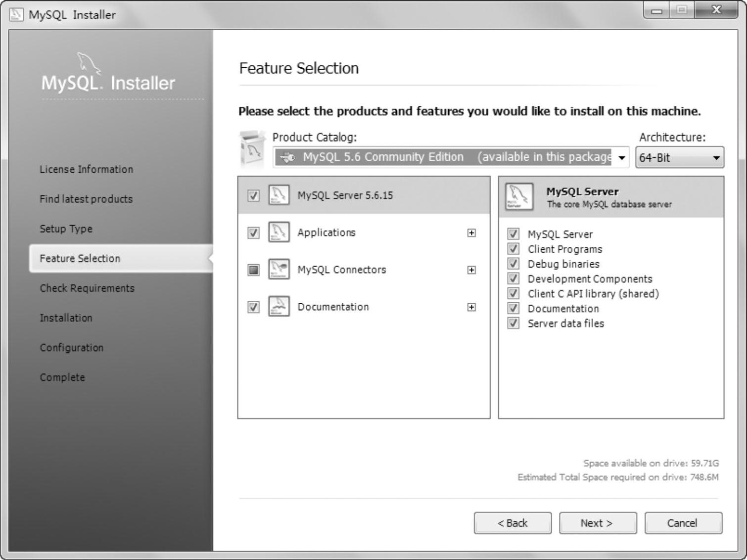Image resolution: width=747 pixels, height=560 pixels.
Task: Click 'The core MySQL database server' description
Action: [609, 204]
